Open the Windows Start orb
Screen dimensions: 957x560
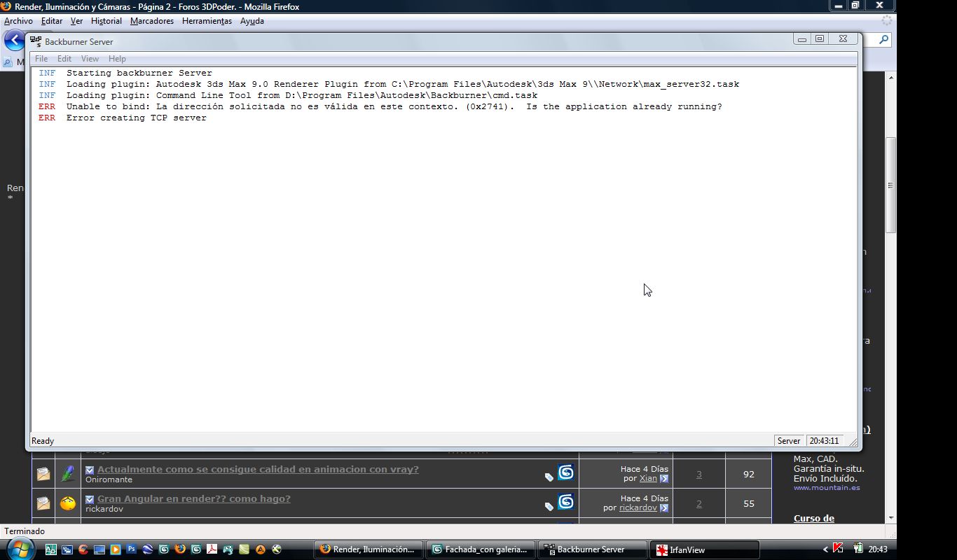click(20, 548)
